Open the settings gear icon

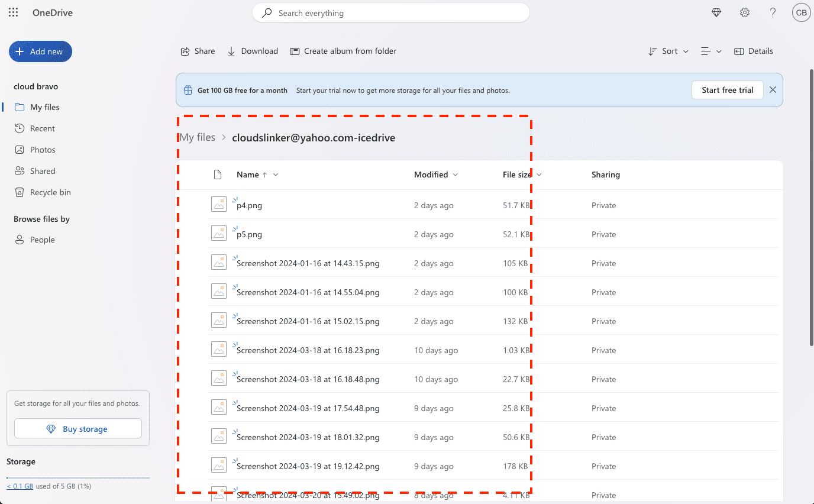745,12
